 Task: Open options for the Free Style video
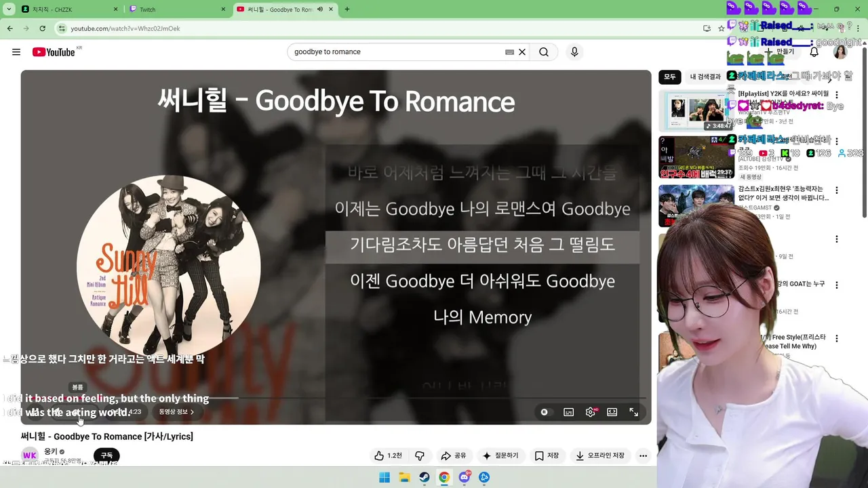837,338
